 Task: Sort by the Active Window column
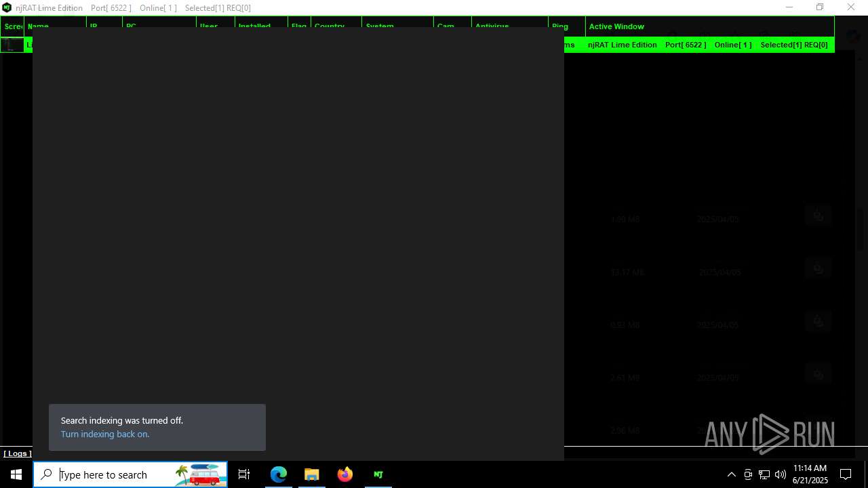709,26
